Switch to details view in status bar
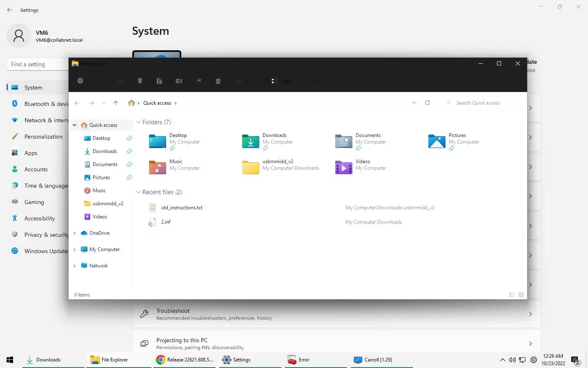588x368 pixels. [x=512, y=295]
